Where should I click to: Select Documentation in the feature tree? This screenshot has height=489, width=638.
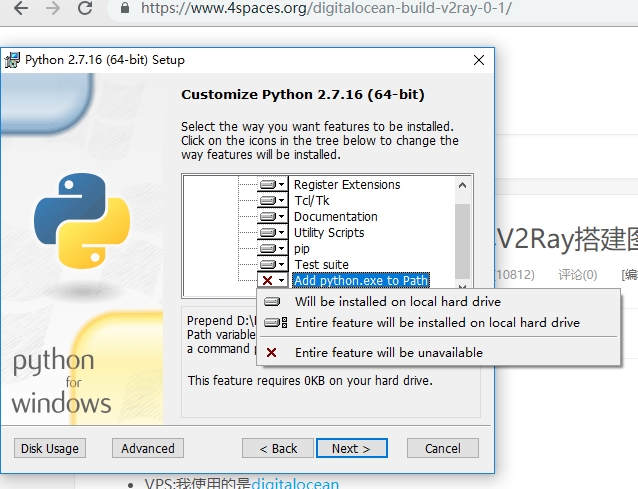[336, 216]
